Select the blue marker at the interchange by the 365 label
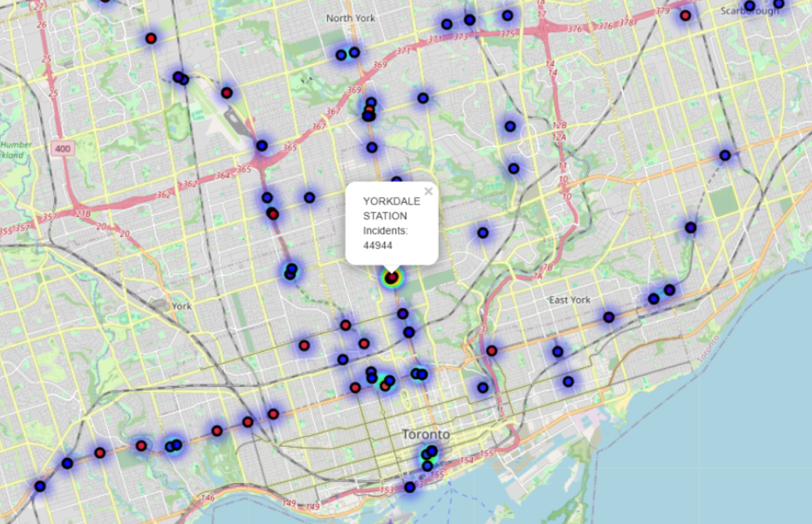The image size is (812, 524). pyautogui.click(x=262, y=146)
